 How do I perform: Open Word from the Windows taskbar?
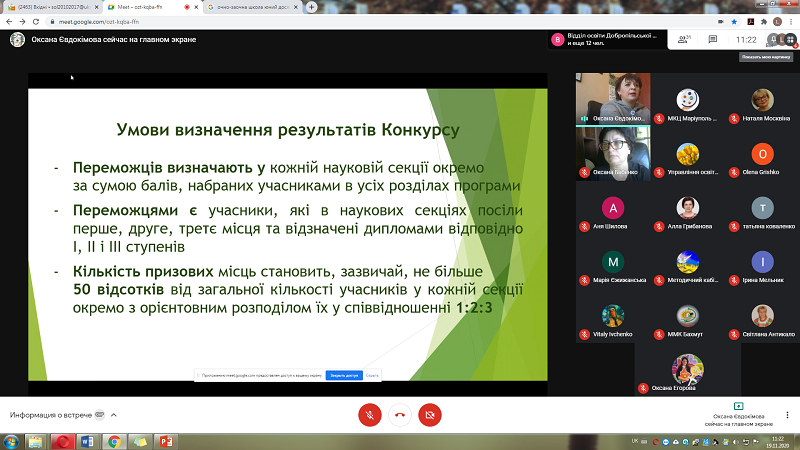[87, 441]
